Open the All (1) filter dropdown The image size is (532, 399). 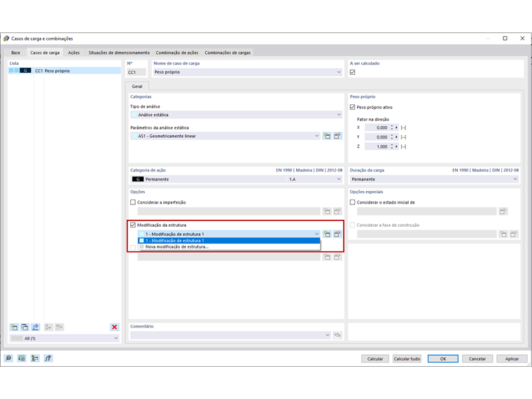coord(115,338)
